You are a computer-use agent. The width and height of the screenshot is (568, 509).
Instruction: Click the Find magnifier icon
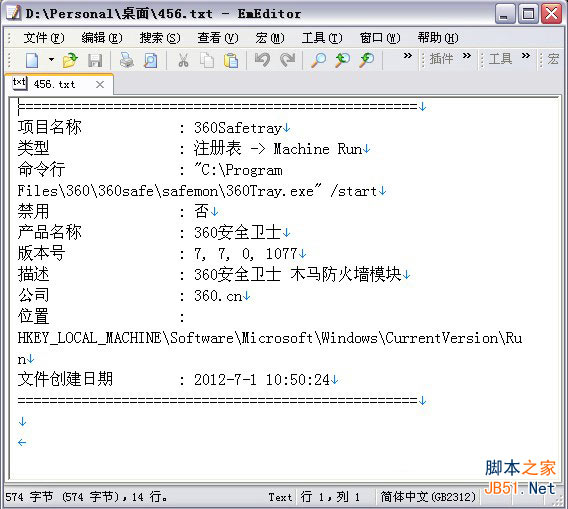pos(318,60)
